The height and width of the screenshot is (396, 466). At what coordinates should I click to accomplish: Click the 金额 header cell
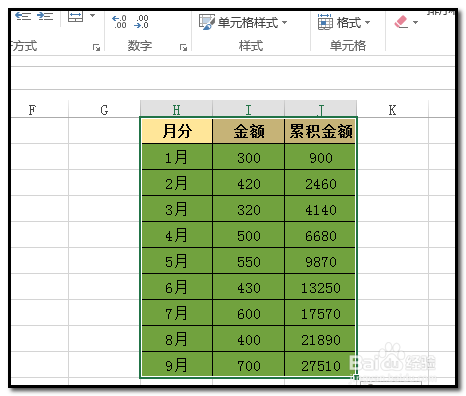[x=249, y=131]
